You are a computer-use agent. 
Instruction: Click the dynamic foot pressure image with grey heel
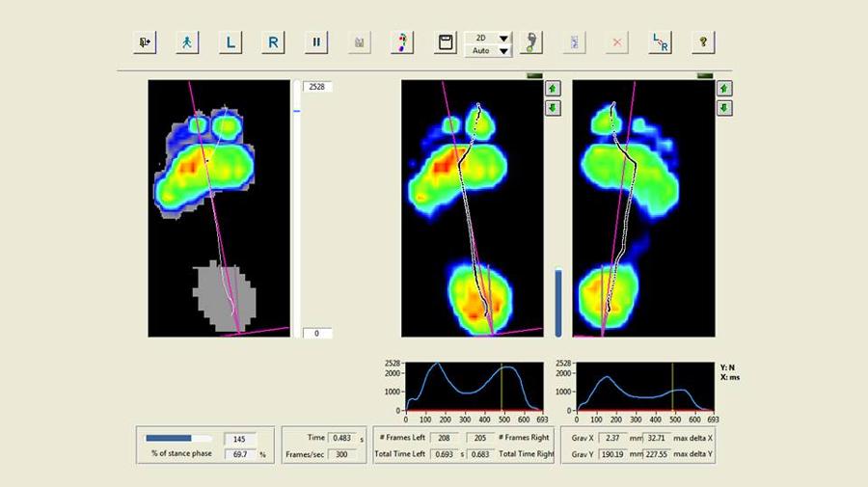pyautogui.click(x=219, y=208)
